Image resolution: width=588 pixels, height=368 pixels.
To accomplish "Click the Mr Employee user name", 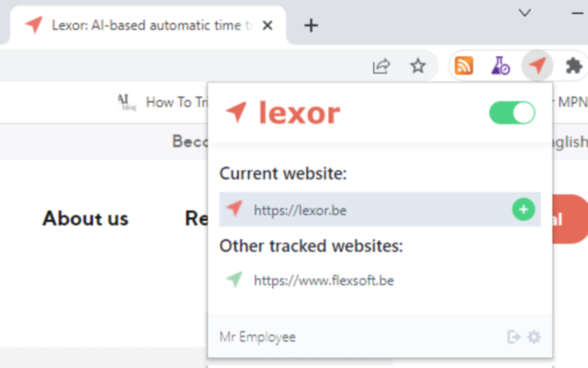I will pos(257,337).
